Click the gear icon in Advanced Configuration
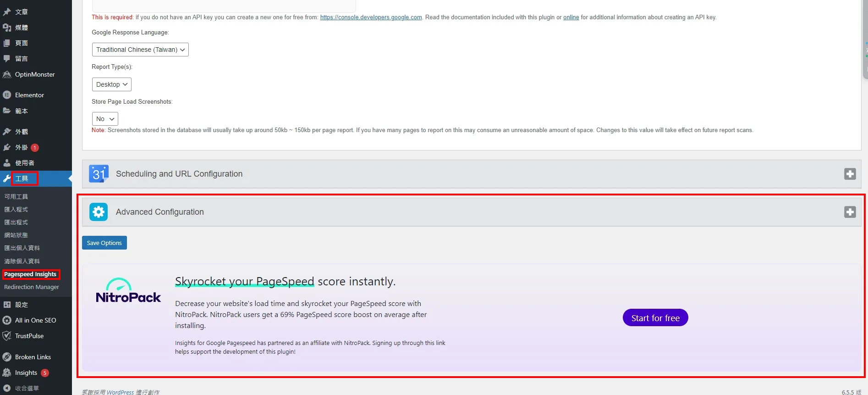 (x=99, y=212)
